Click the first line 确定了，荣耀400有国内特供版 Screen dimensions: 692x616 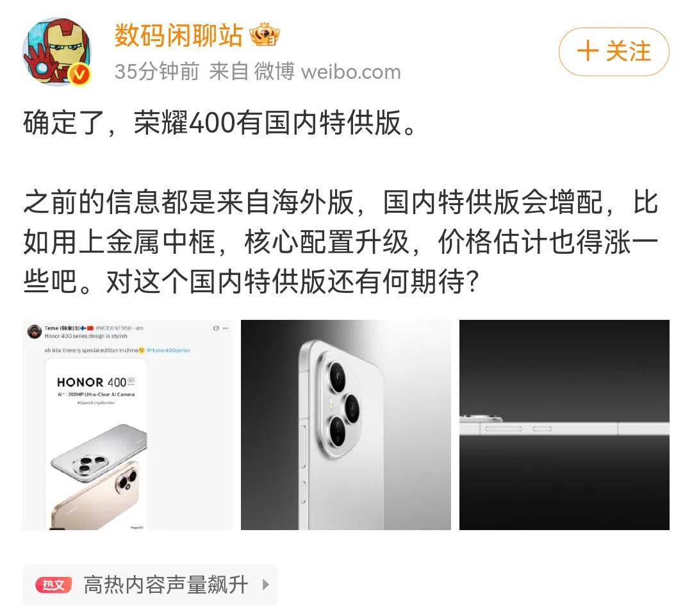[x=219, y=123]
